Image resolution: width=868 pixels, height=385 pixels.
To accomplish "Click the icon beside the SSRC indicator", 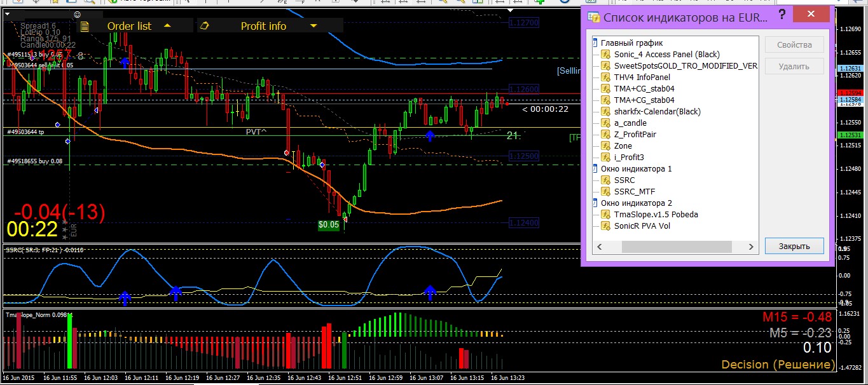I will click(606, 180).
